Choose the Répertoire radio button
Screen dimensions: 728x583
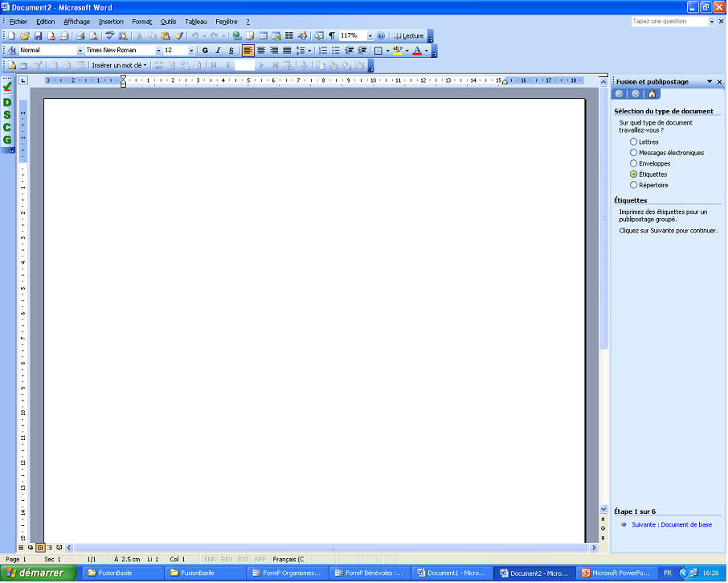tap(633, 185)
